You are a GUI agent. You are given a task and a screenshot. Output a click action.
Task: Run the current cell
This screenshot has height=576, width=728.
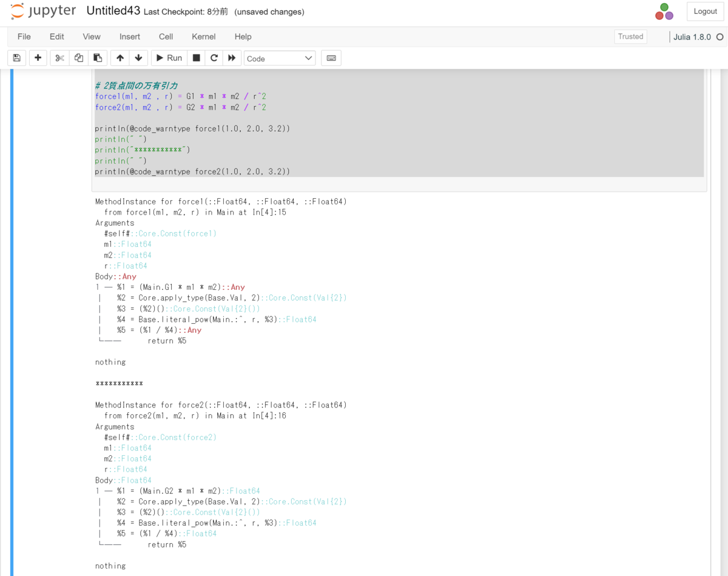point(169,58)
